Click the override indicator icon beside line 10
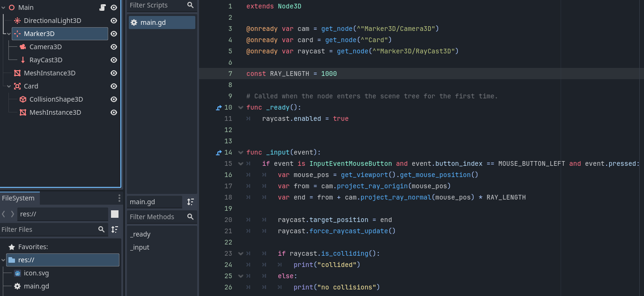The image size is (644, 296). (219, 108)
